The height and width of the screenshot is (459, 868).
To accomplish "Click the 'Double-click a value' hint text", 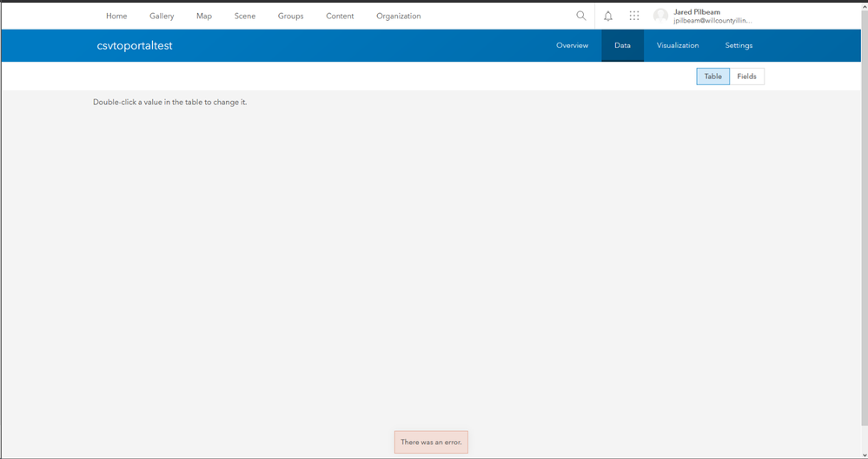I will pos(170,102).
